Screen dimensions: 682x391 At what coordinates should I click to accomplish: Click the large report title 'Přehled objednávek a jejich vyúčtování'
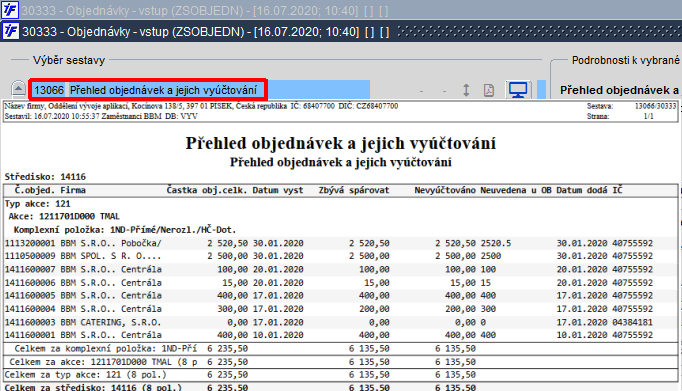click(341, 143)
